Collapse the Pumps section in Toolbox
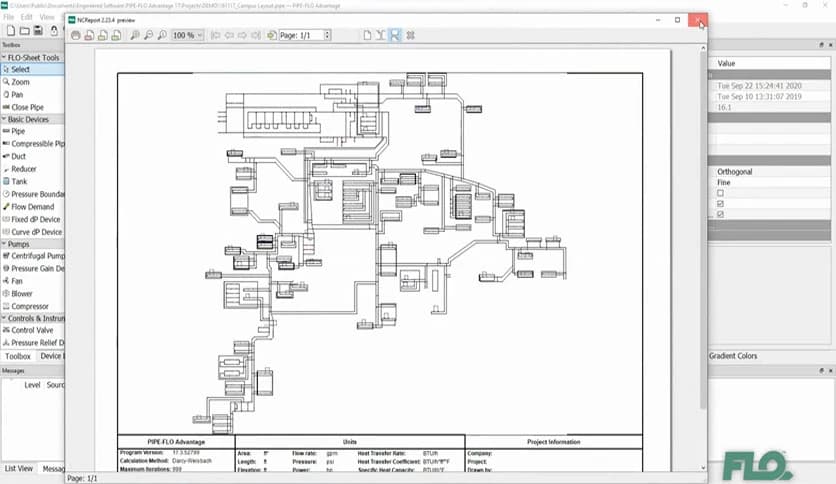The height and width of the screenshot is (484, 836). coord(4,244)
